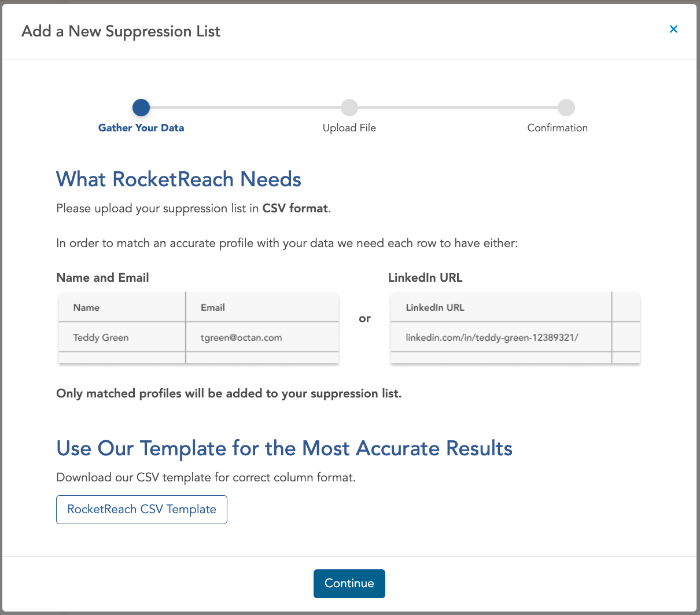Click the Email column header in example table
The image size is (700, 615).
point(262,307)
